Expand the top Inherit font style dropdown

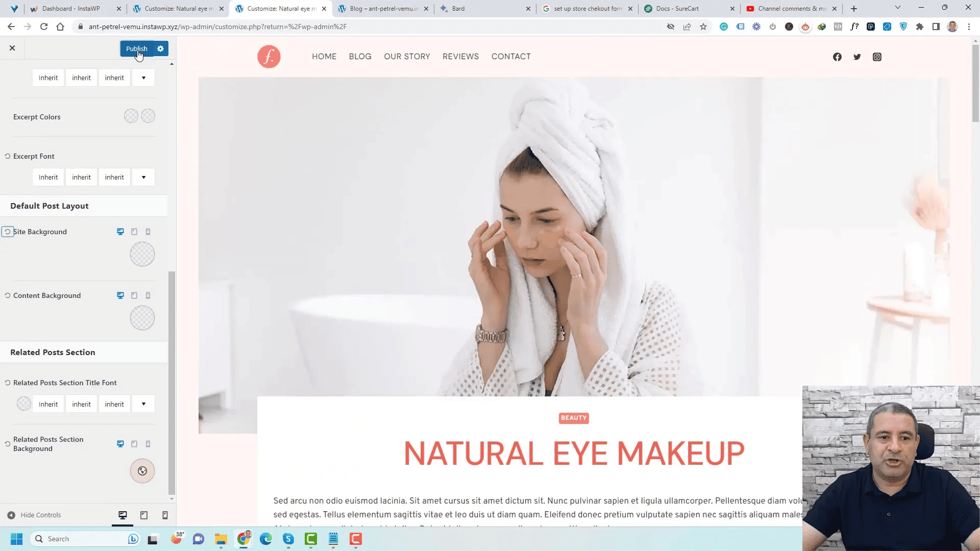tap(143, 78)
